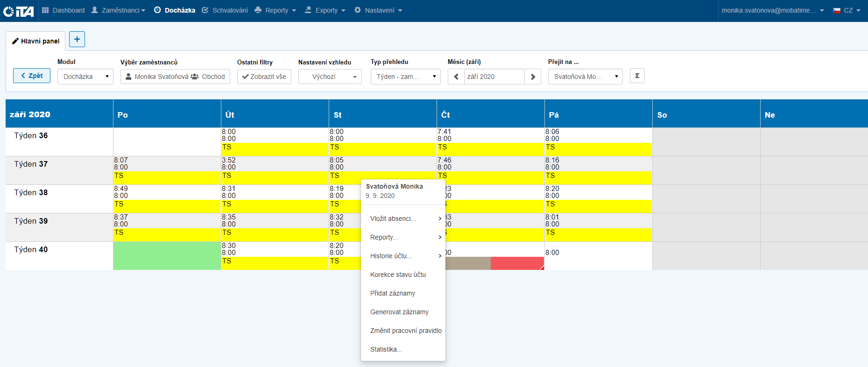
Task: Click the green Monday cell in Týden 40
Action: [x=167, y=255]
